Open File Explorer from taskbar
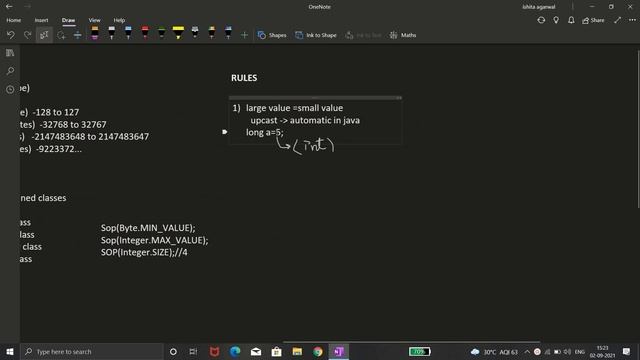This screenshot has width=640, height=360. [297, 351]
